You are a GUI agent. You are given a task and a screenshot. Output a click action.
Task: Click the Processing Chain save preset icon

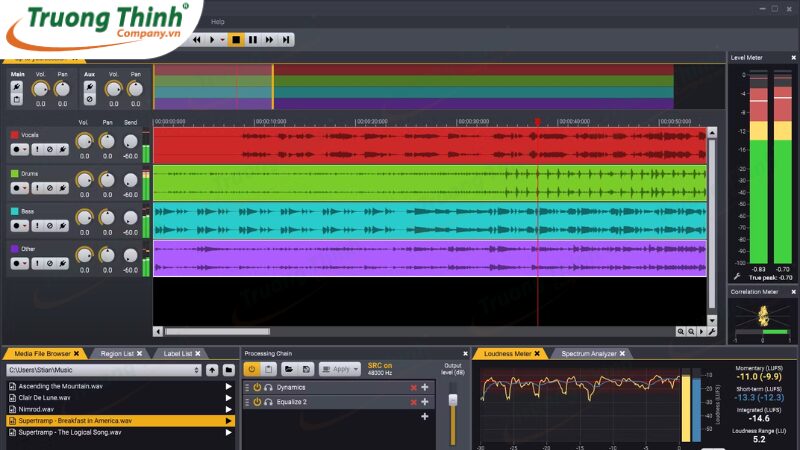[306, 369]
